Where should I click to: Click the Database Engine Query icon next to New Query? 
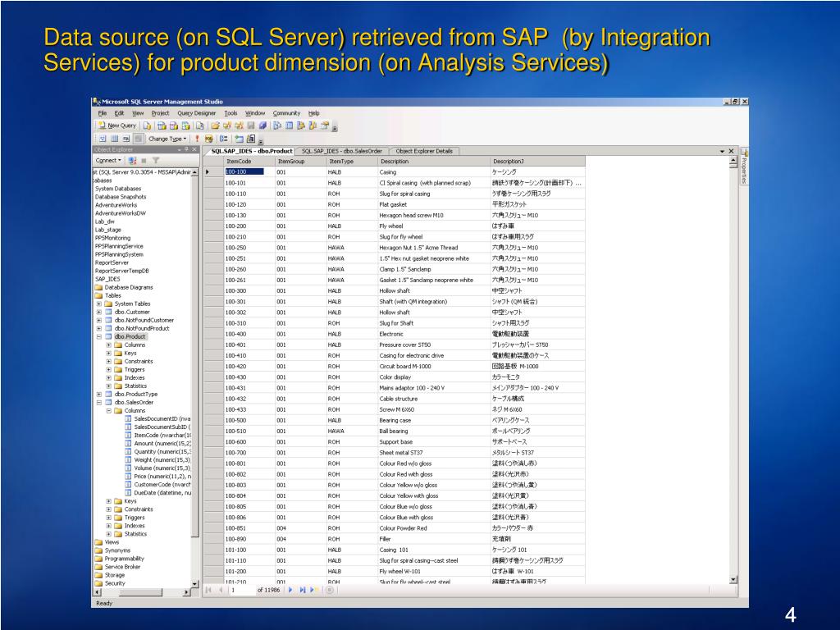point(147,126)
